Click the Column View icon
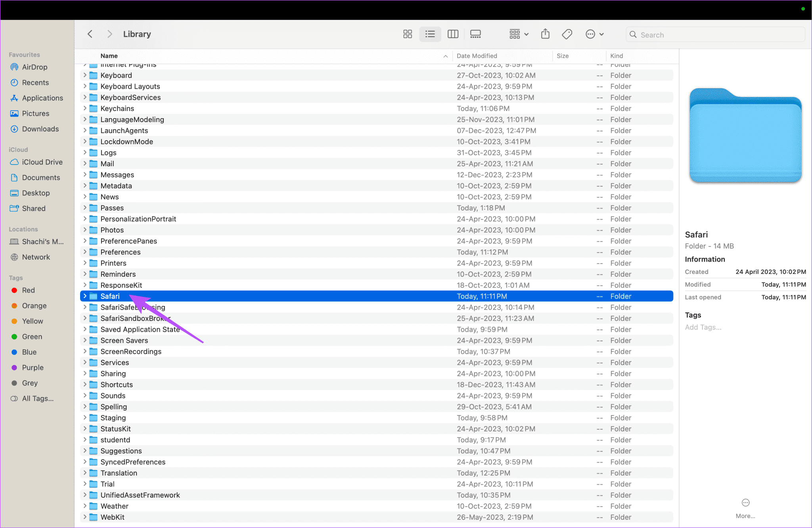The height and width of the screenshot is (528, 812). click(453, 34)
